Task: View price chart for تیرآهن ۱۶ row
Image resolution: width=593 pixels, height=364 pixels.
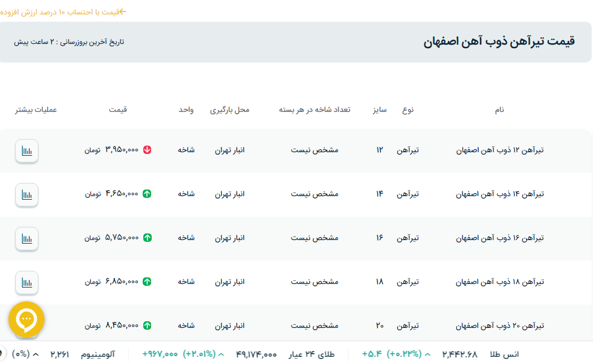Action: point(26,239)
